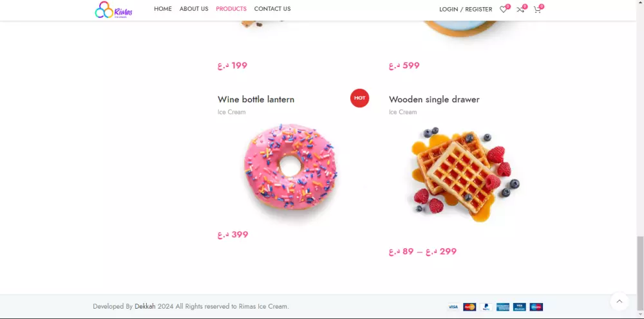The height and width of the screenshot is (319, 644).
Task: Click the Dekkah developer link
Action: point(145,306)
